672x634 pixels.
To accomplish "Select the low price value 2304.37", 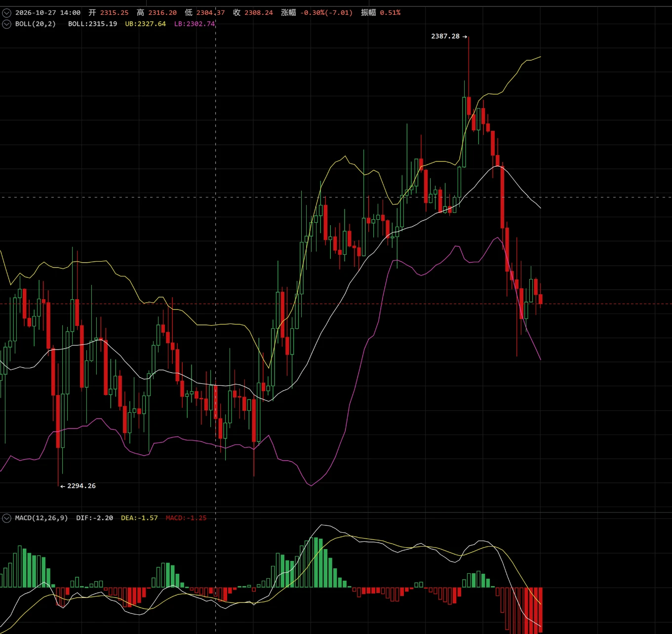I will click(x=210, y=13).
